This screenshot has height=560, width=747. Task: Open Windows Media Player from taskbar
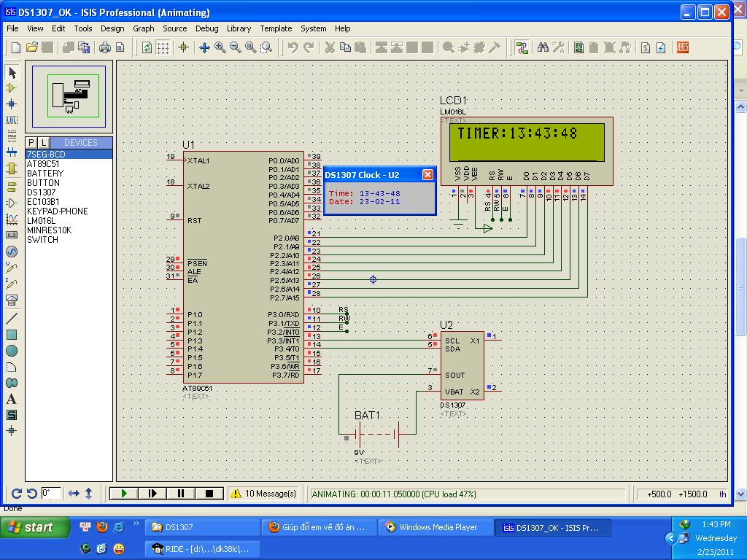pos(436,527)
